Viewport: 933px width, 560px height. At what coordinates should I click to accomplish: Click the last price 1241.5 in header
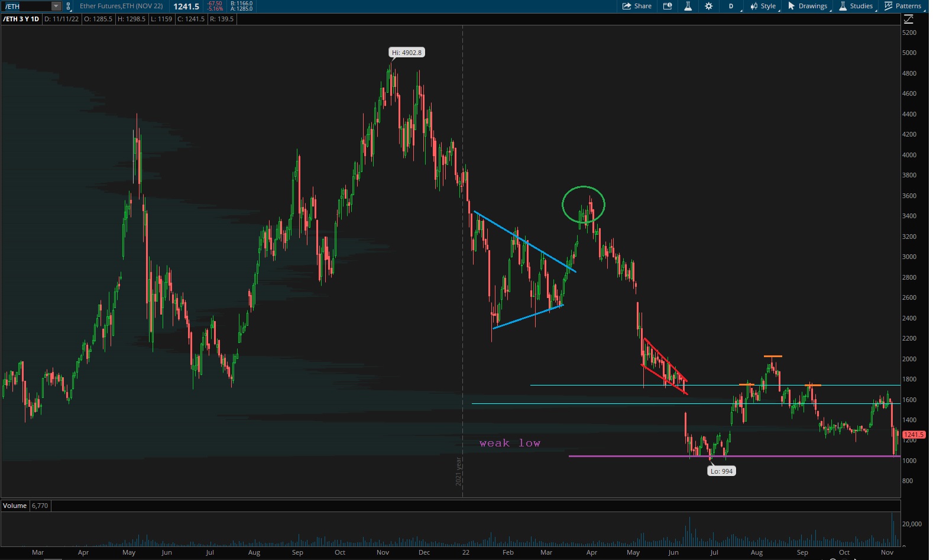(x=186, y=7)
